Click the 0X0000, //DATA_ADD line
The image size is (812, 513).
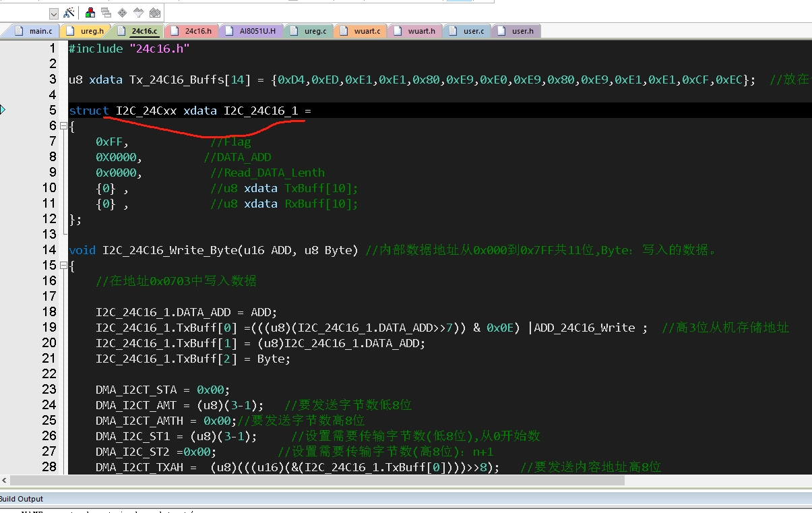click(183, 157)
